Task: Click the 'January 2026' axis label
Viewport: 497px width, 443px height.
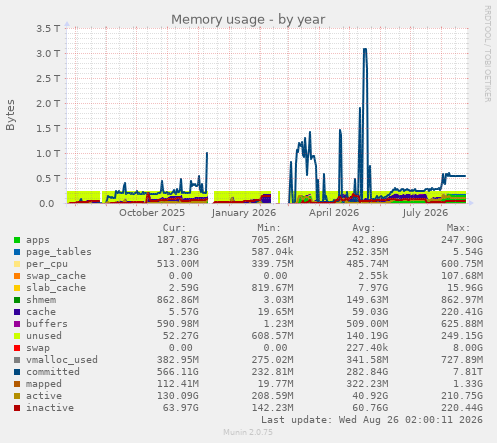Action: pos(244,213)
